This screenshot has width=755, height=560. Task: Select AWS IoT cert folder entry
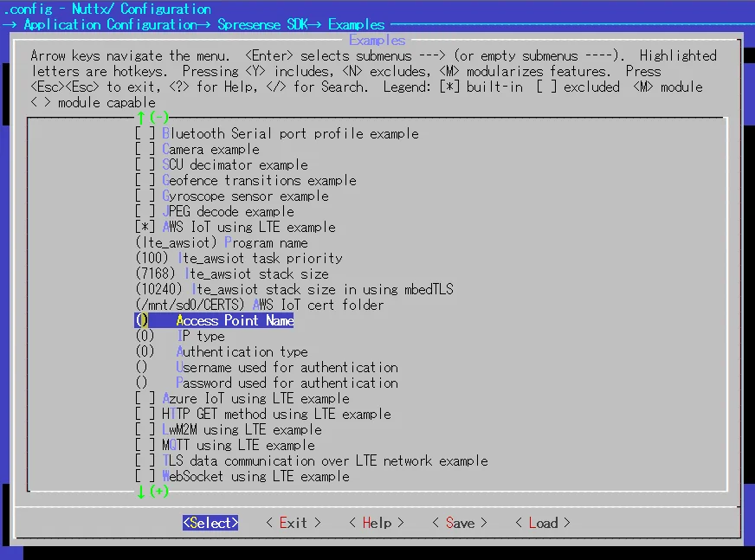(260, 305)
